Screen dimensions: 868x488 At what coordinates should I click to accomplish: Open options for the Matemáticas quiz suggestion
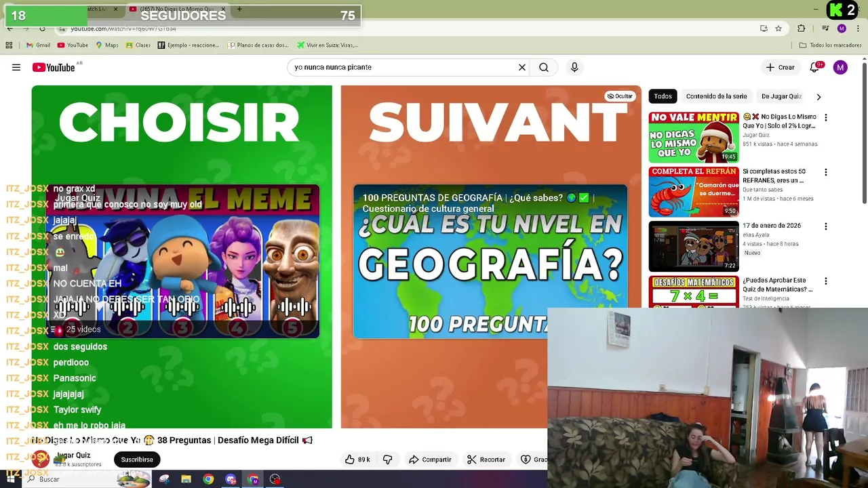coord(825,281)
